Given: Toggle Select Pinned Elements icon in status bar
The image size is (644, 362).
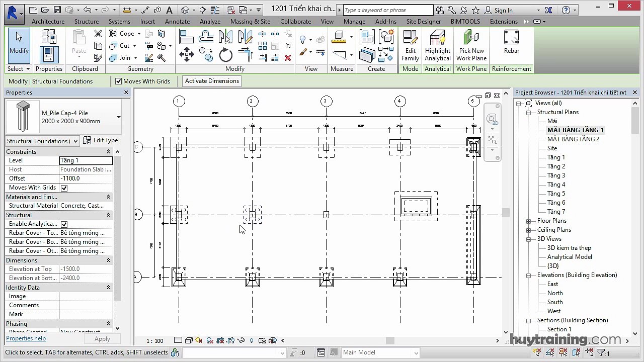Looking at the screenshot, I should coord(563,352).
